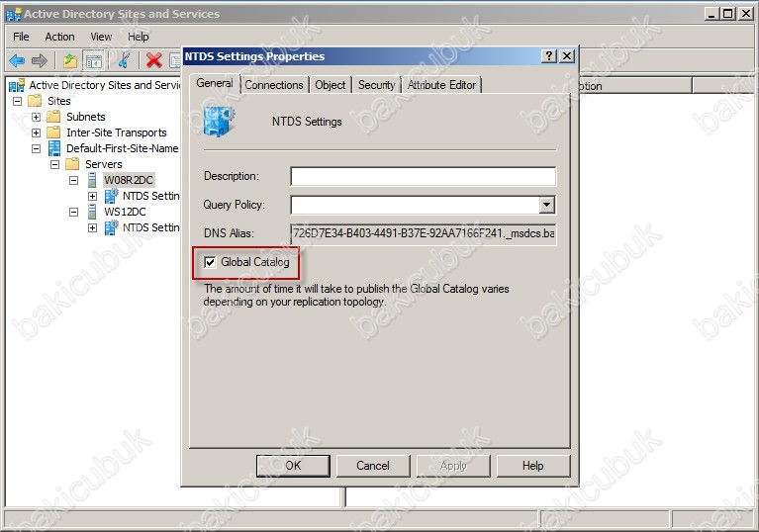
Task: Open the Action menu
Action: [59, 37]
